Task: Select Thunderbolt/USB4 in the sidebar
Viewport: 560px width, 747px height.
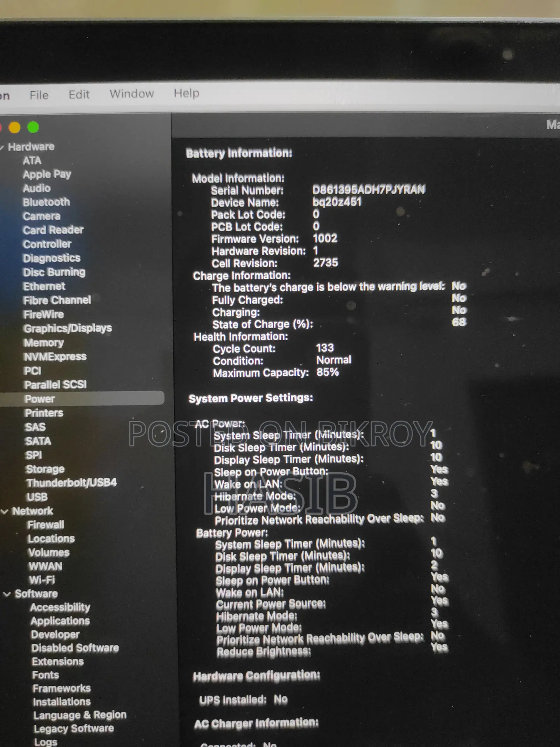Action: 71,483
